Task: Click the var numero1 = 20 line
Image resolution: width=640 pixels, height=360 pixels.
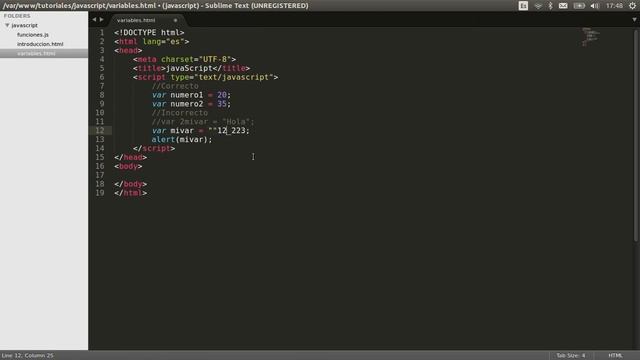Action: (x=191, y=95)
